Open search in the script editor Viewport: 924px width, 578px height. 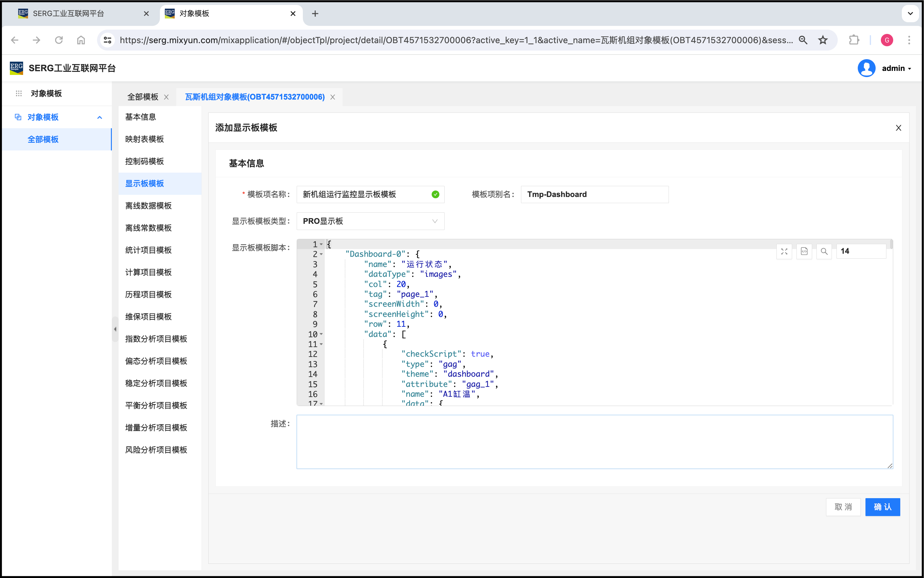click(824, 251)
